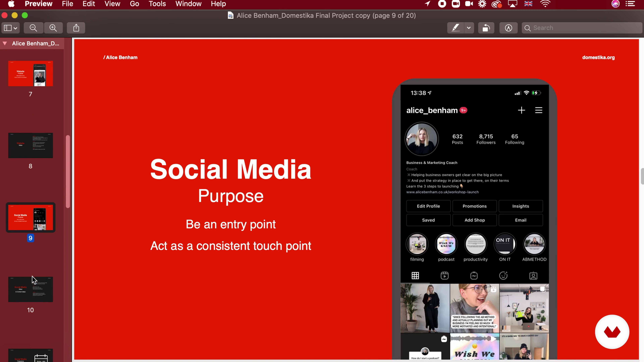
Task: Click the ABMETHOD story highlight circle
Action: click(534, 244)
